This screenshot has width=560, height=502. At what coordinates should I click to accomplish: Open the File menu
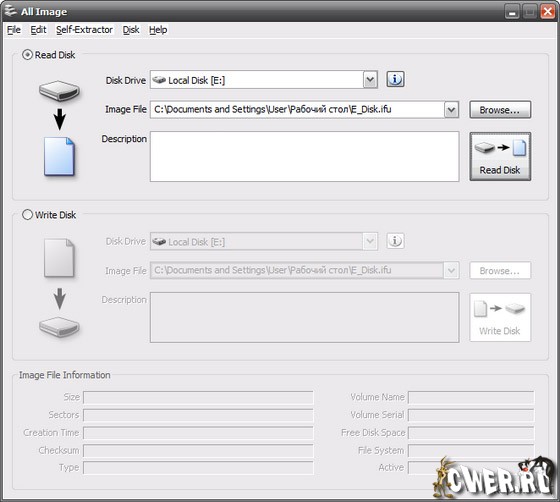[14, 30]
